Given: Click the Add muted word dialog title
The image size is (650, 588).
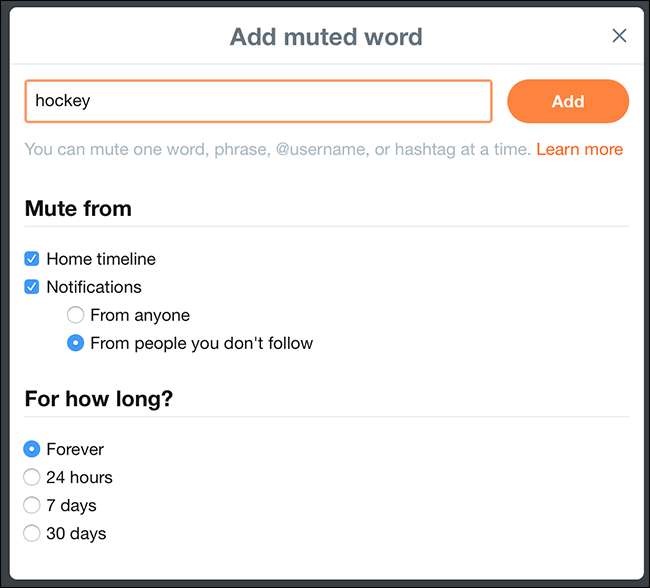Looking at the screenshot, I should (x=326, y=37).
